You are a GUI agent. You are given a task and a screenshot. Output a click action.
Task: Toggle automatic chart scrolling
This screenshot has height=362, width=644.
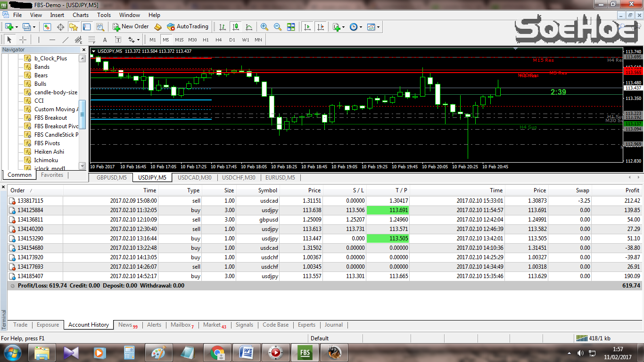point(307,27)
